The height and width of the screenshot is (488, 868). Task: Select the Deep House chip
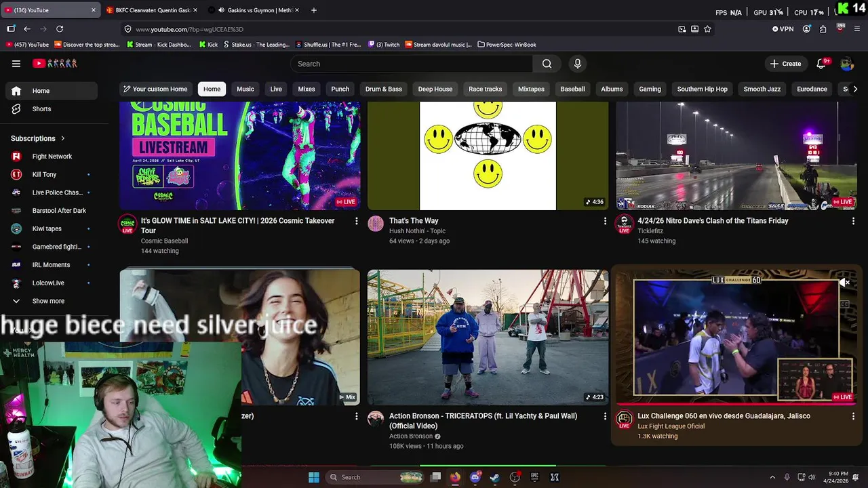[435, 89]
